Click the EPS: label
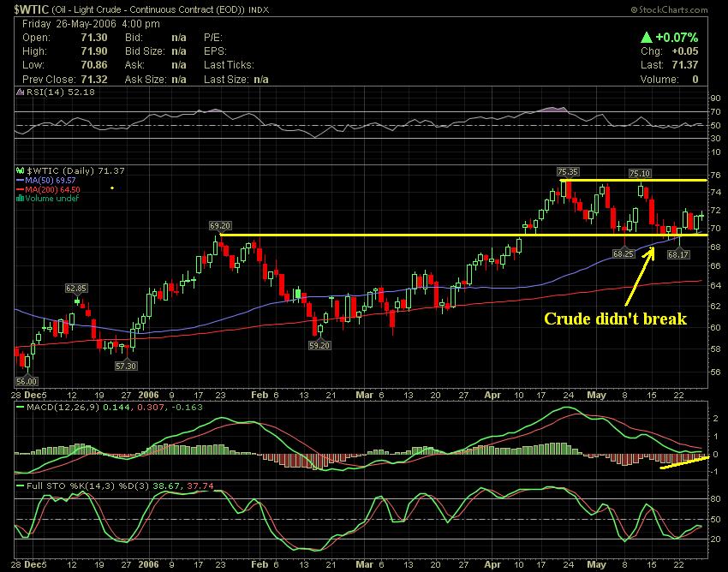728x572 pixels. coord(215,51)
